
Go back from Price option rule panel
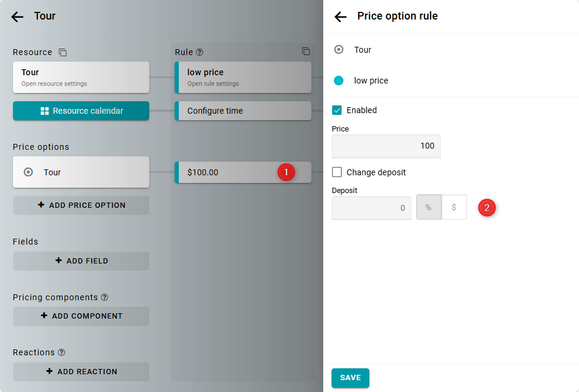tap(340, 17)
